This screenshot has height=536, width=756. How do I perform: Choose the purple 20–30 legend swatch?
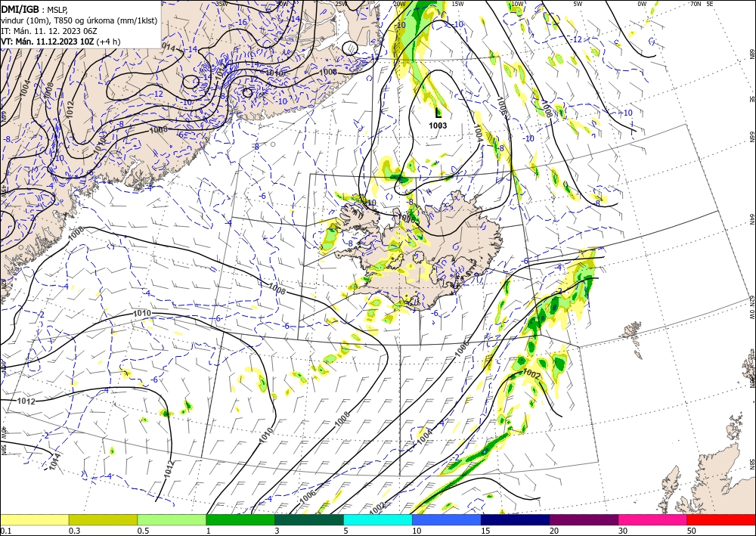(584, 519)
